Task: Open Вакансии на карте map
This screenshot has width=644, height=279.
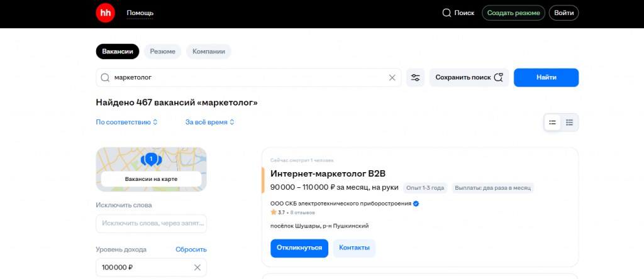Action: click(151, 179)
